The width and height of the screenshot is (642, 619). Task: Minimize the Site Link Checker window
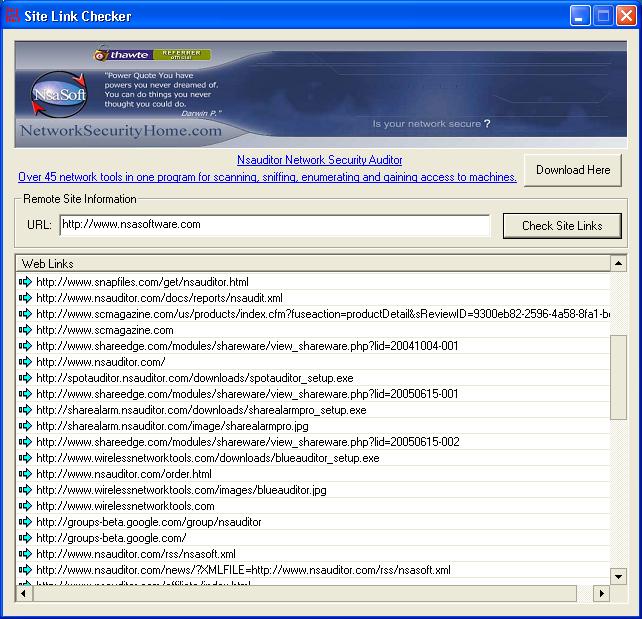coord(580,16)
